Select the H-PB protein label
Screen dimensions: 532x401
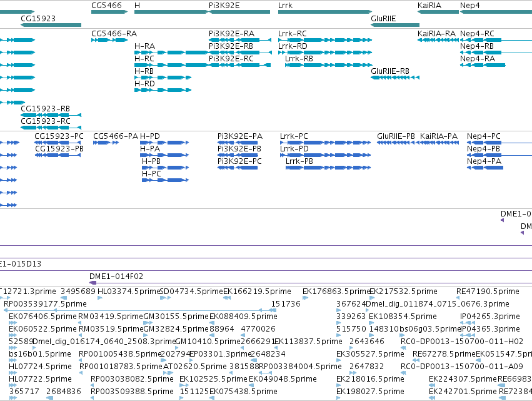coord(151,161)
